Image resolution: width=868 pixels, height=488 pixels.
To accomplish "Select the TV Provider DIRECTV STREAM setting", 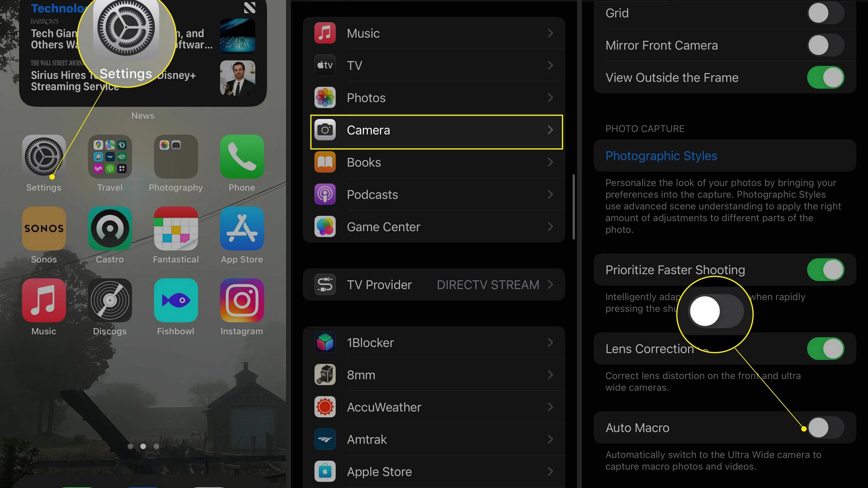I will pyautogui.click(x=433, y=285).
